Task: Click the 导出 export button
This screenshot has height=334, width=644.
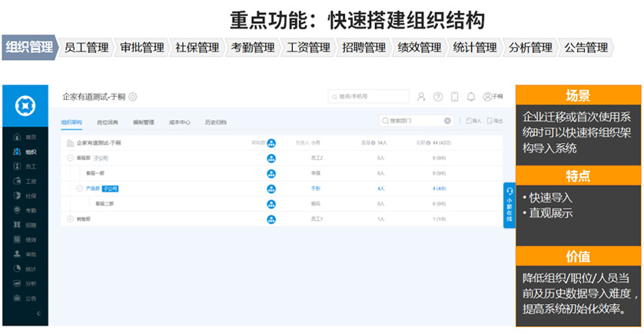Action: tap(496, 121)
